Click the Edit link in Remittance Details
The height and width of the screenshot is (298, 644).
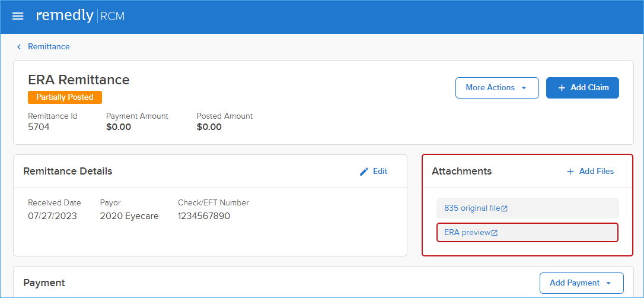coord(380,172)
